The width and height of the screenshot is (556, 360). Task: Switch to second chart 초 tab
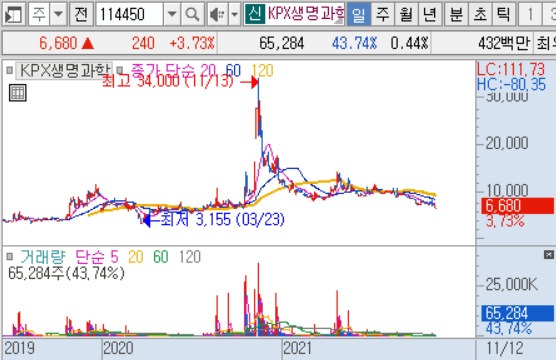click(480, 15)
